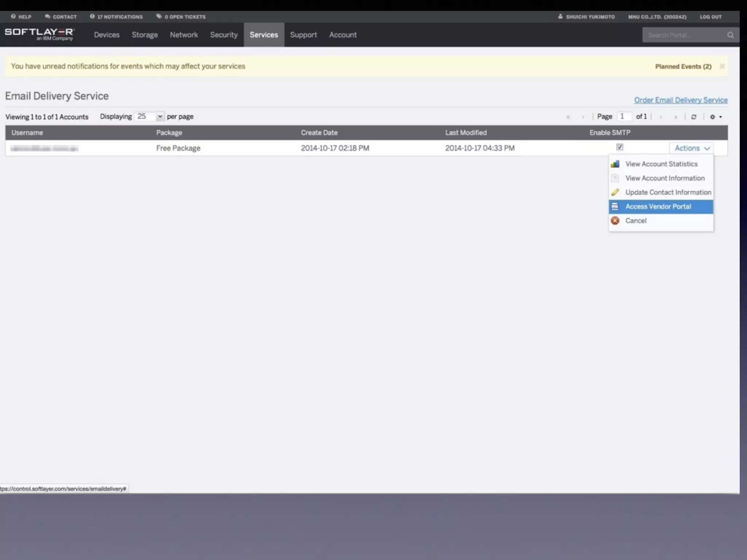The height and width of the screenshot is (560, 747).
Task: Click the 2014-10-17 04:33 PM modified date
Action: 480,148
